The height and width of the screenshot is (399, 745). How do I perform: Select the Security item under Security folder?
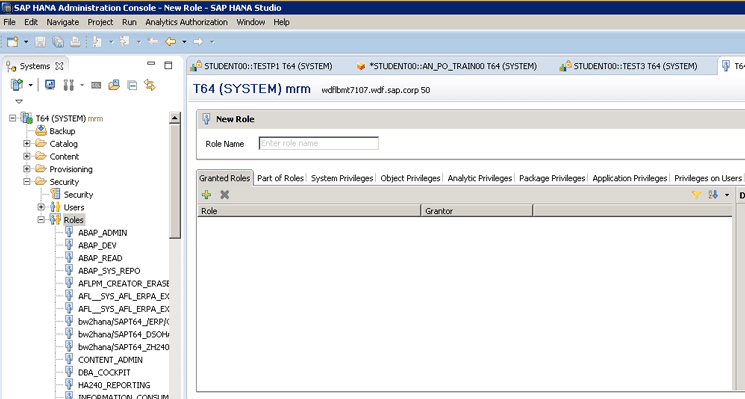point(78,195)
